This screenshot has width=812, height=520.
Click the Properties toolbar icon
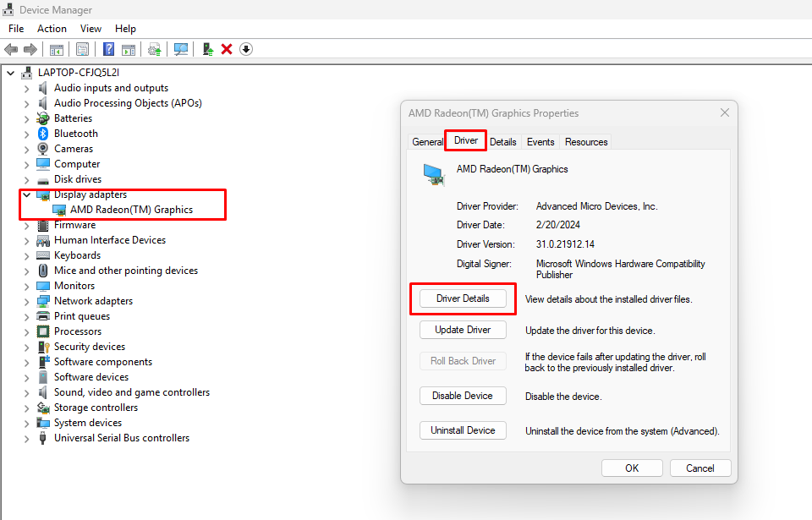[x=82, y=49]
